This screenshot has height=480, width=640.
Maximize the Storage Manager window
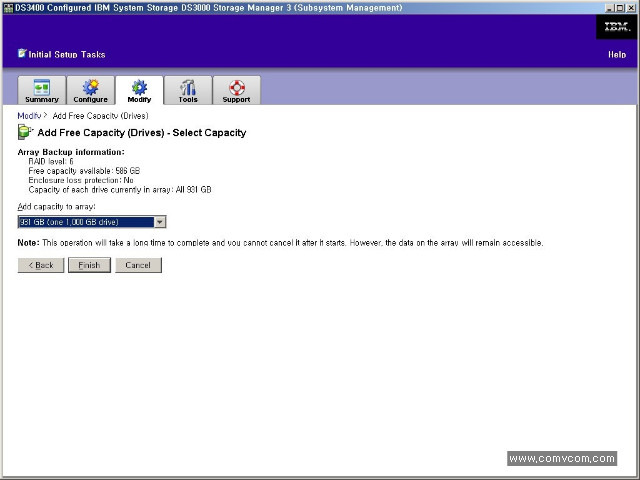click(x=620, y=8)
